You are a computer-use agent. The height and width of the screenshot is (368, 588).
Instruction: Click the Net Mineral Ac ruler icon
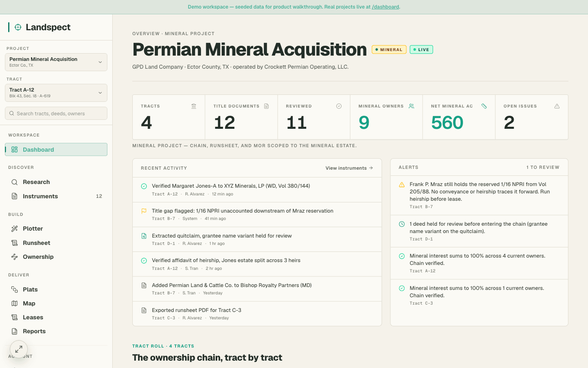tap(484, 106)
